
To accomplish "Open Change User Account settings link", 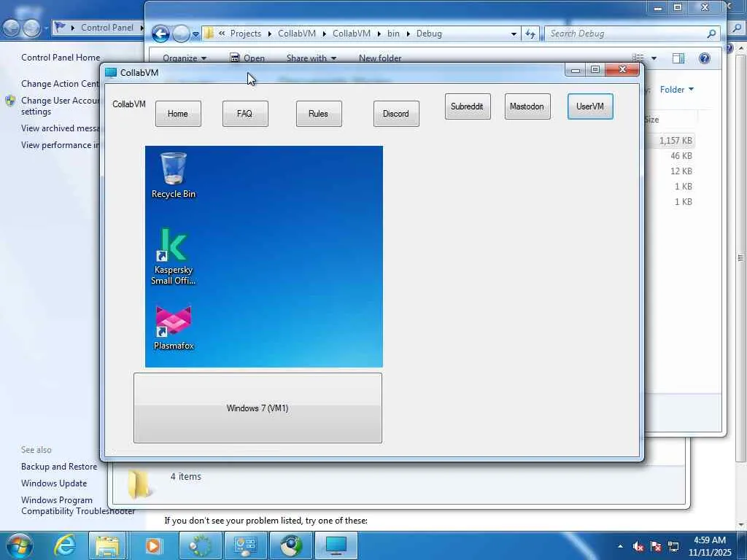I will click(x=60, y=106).
